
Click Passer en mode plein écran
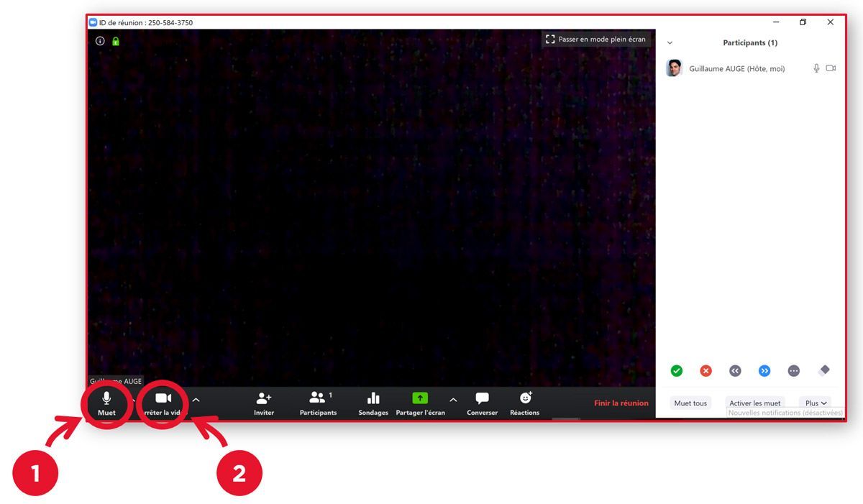click(x=595, y=40)
